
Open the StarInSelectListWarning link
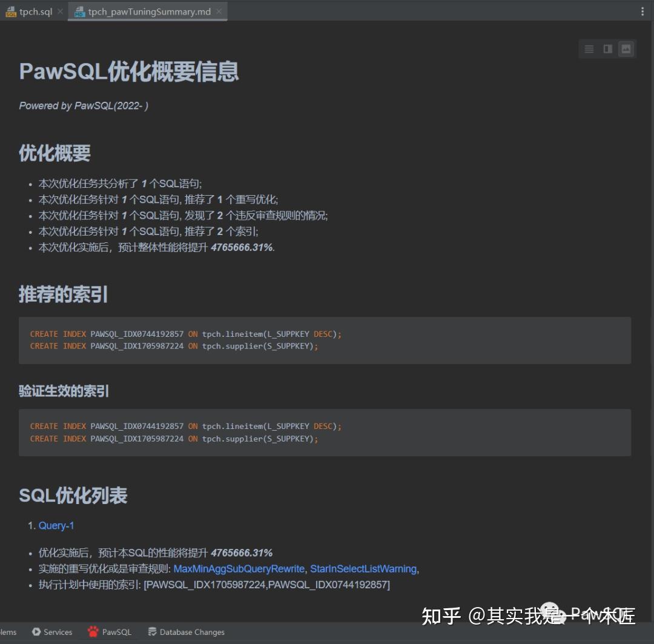click(x=363, y=568)
